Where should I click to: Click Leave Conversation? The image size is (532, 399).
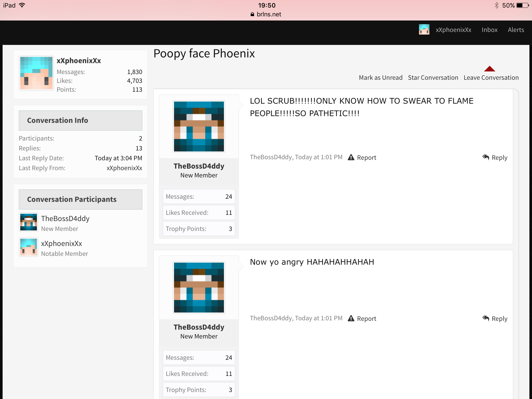(x=491, y=78)
